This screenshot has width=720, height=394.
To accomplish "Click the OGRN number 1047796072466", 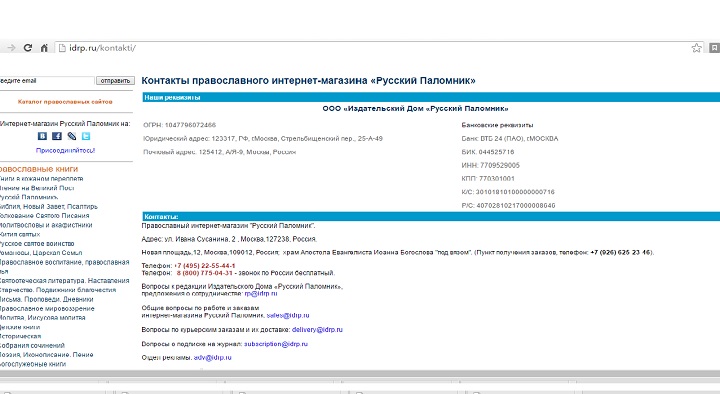I will (x=190, y=125).
